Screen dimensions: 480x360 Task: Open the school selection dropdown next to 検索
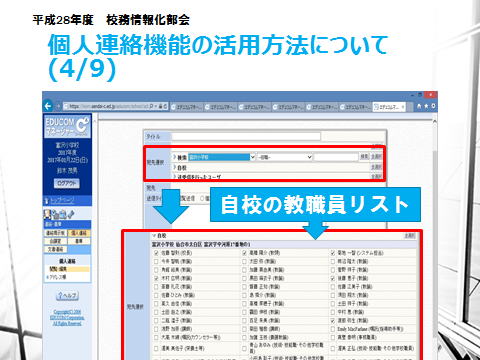222,157
